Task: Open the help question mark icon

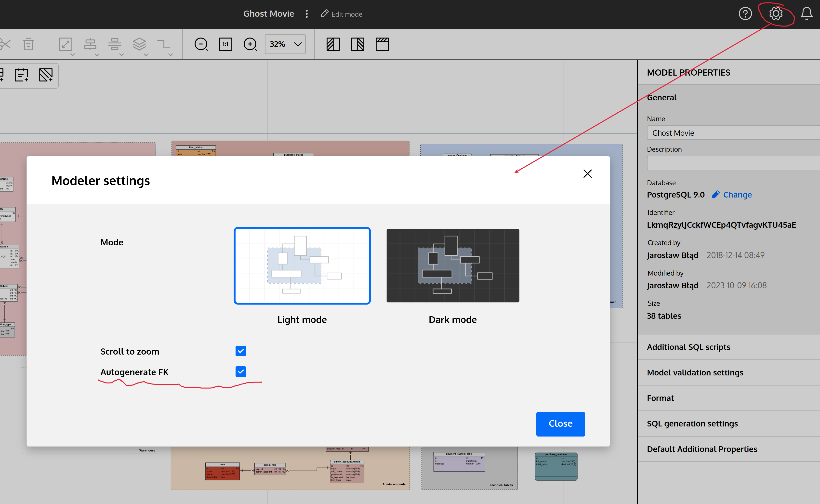Action: click(x=745, y=14)
